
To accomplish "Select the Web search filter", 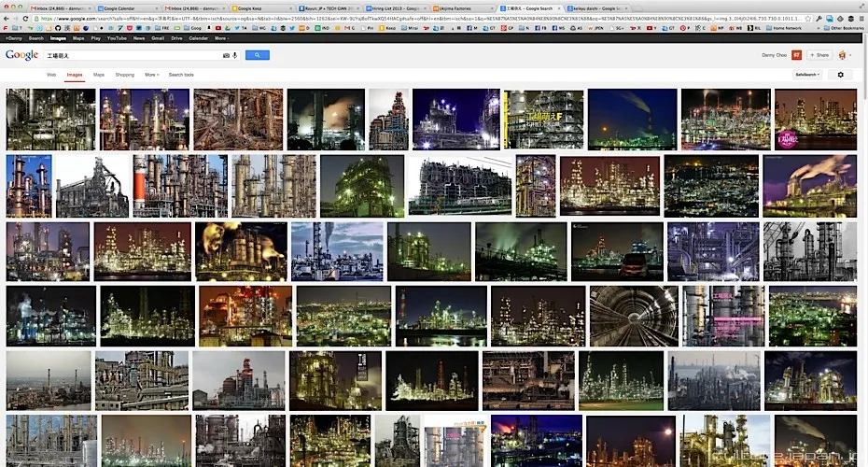I will [x=51, y=75].
